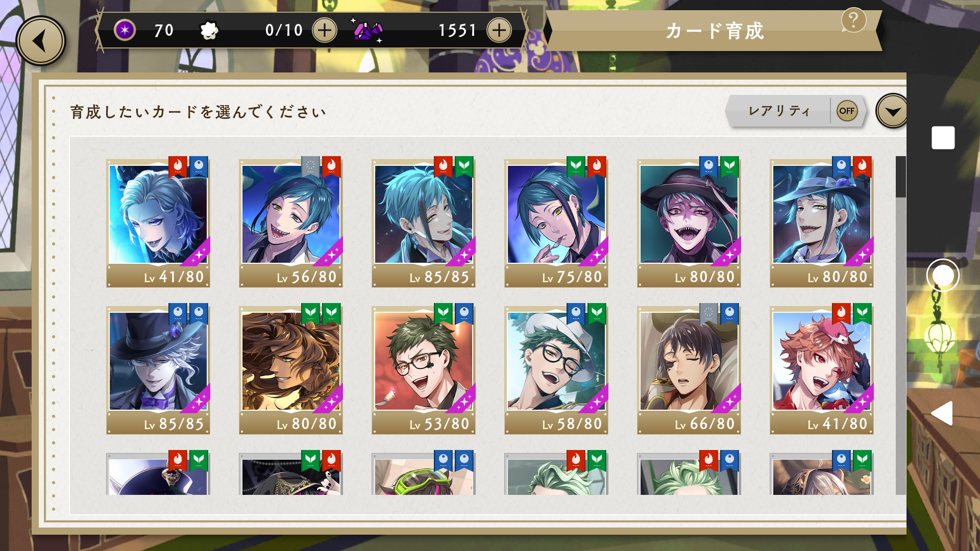Select the Lv 41/80 silver-haired card

158,222
